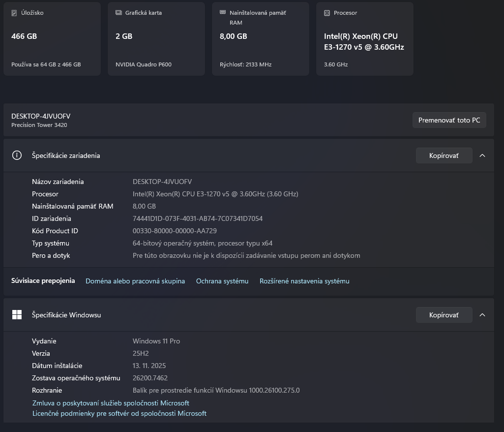Screen dimensions: 504x432
Task: Collapse the Špecifikácie zariadenia section chevron
Action: 482,155
